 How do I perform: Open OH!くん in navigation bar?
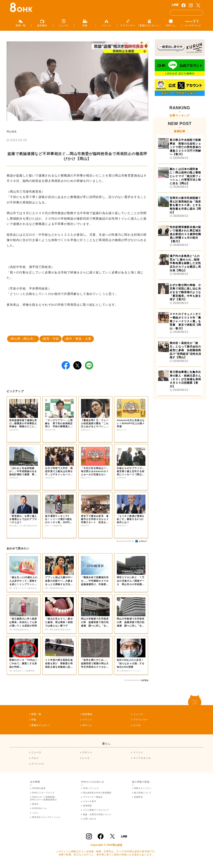(x=170, y=23)
